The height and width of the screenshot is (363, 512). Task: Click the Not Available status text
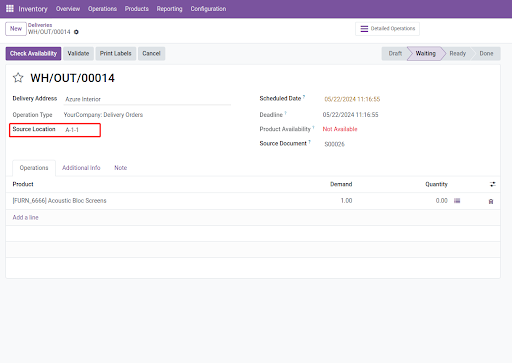point(340,129)
